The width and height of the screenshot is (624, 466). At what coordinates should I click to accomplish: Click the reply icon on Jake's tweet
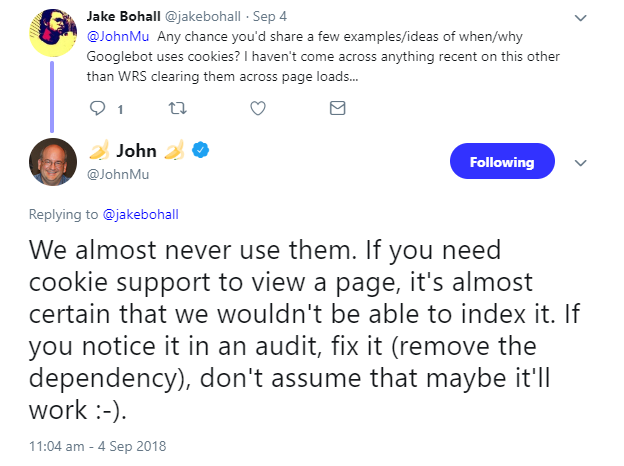point(98,107)
